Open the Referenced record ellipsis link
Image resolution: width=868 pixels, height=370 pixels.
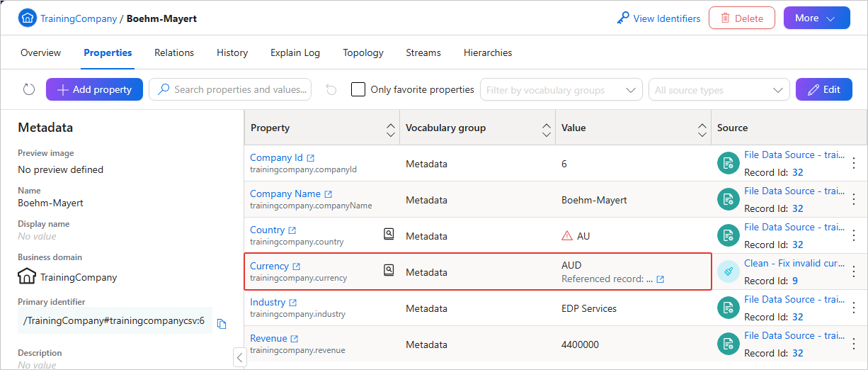[649, 279]
